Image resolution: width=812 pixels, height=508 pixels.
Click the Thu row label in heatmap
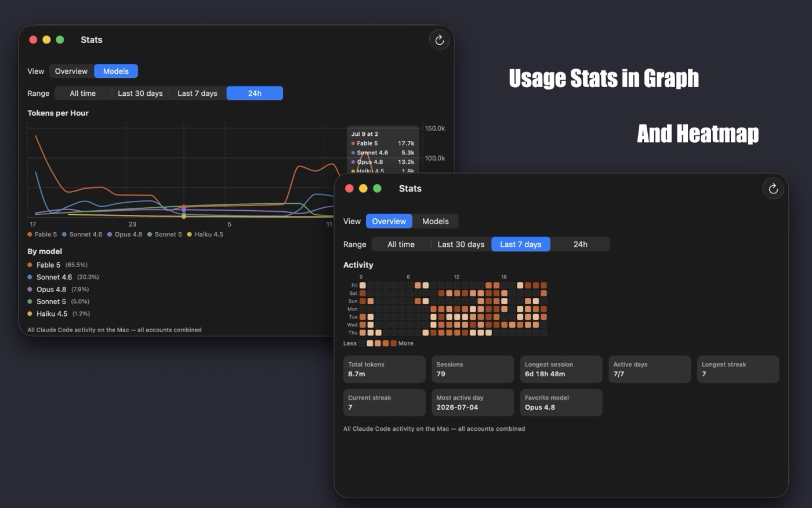353,333
